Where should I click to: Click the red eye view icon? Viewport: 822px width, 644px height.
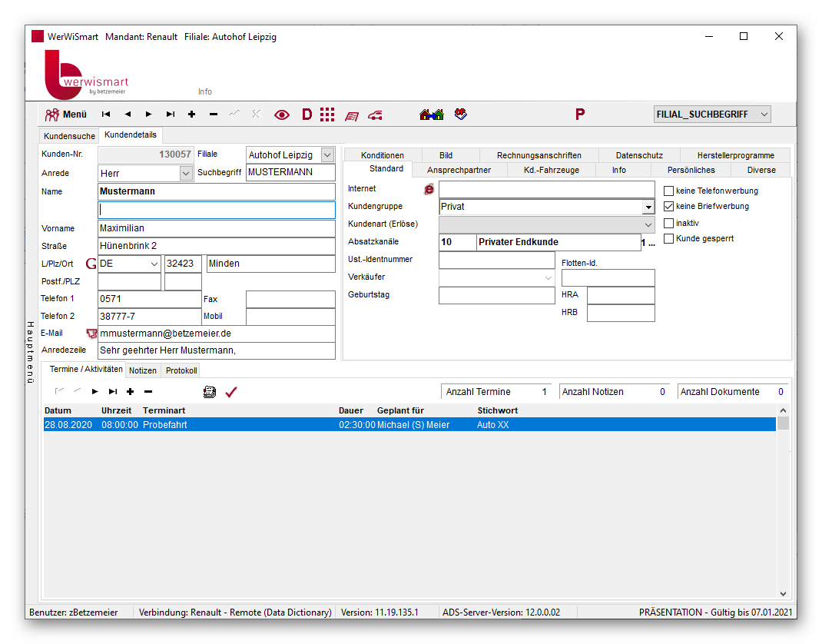pyautogui.click(x=281, y=115)
